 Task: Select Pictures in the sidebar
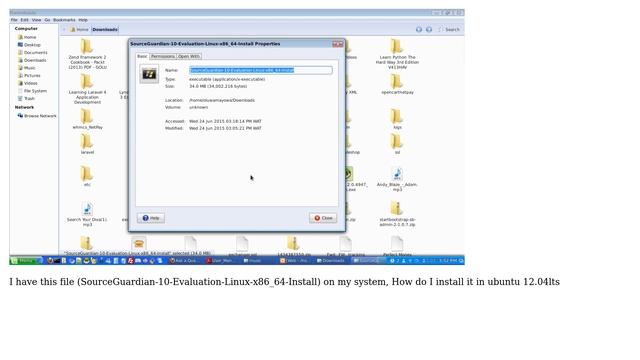[x=29, y=76]
